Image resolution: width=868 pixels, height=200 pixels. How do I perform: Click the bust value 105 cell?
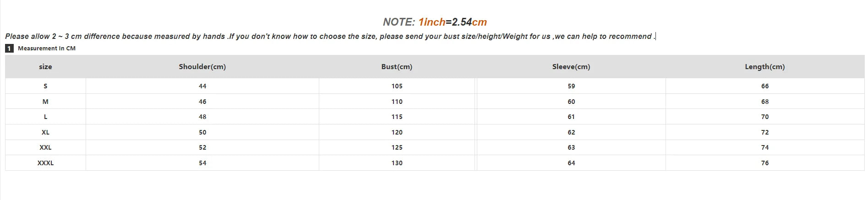[397, 86]
